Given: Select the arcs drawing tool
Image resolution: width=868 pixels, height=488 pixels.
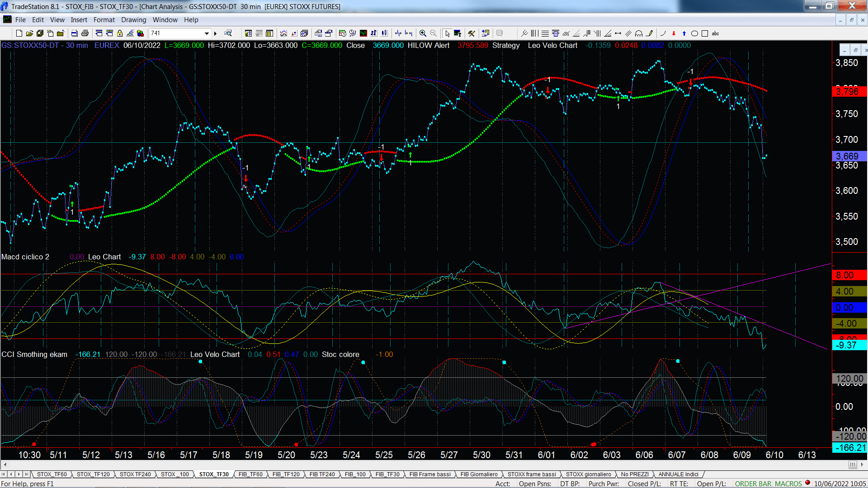Looking at the screenshot, I should click(639, 33).
